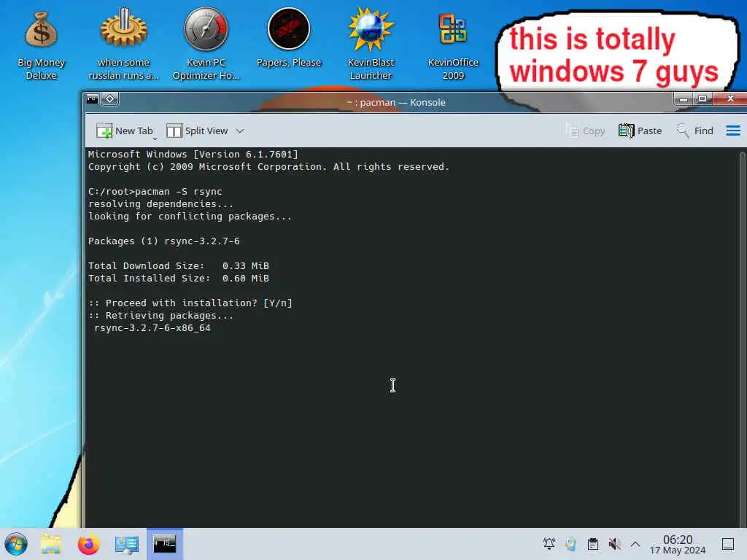Click the Konsole window menu icon in title bar
Screen dimensions: 747x560
93,99
